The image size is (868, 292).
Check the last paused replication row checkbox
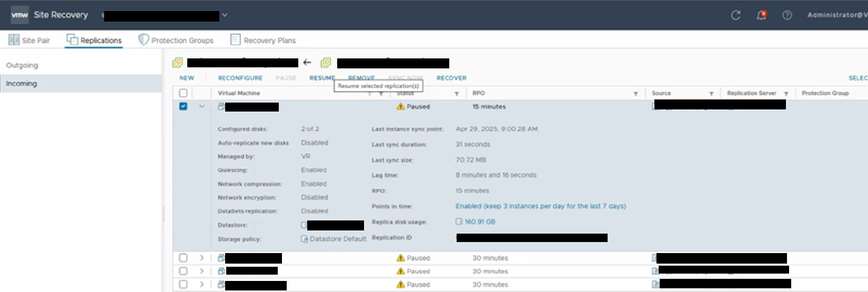tap(183, 284)
